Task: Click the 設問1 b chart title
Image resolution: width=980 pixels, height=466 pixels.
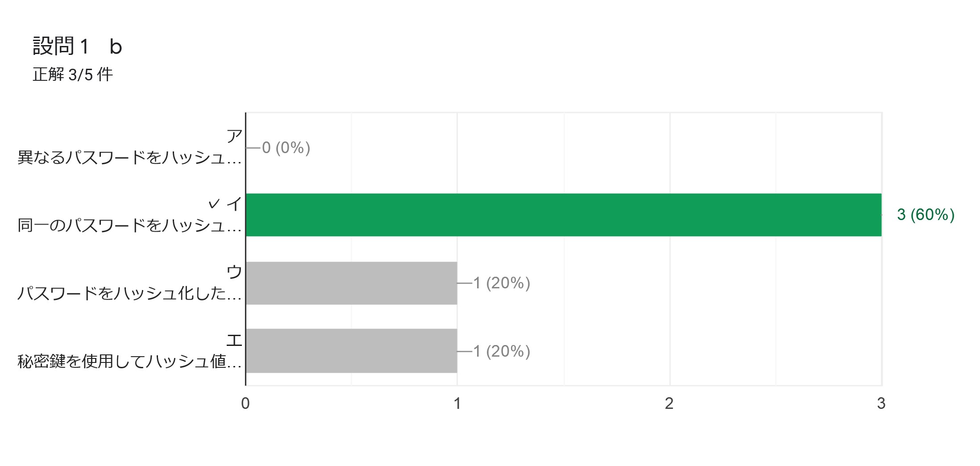Action: tap(77, 46)
